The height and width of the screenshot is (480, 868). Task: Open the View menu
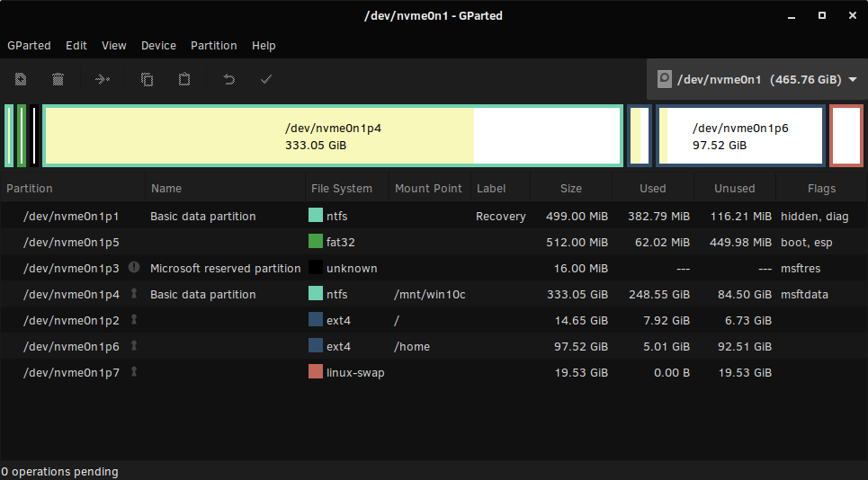click(x=114, y=45)
